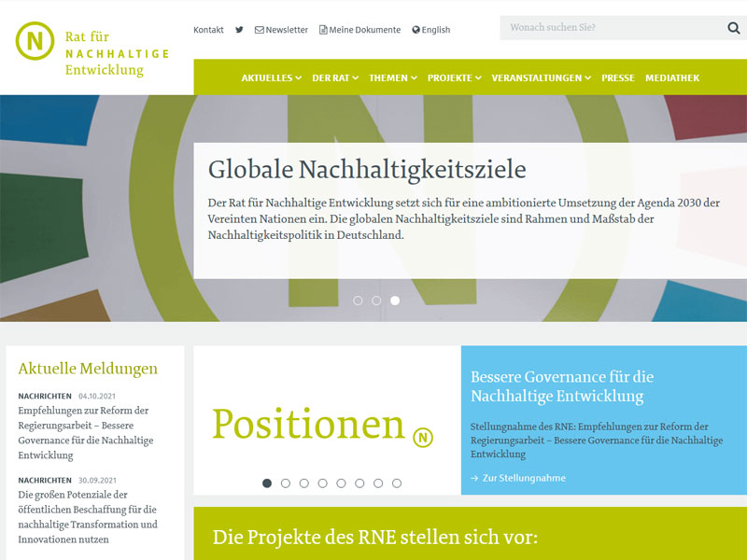Switch language using the globe icon
This screenshot has width=747, height=560.
(x=414, y=29)
